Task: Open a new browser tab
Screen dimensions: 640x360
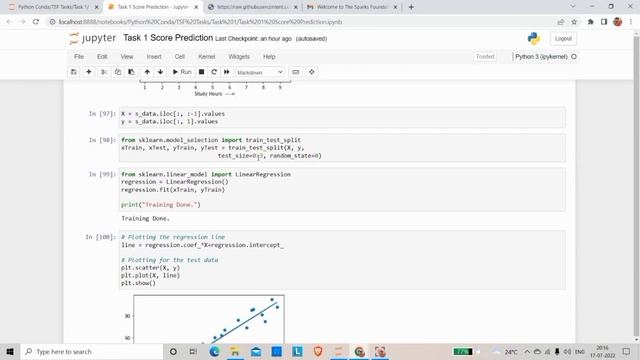Action: (x=411, y=7)
